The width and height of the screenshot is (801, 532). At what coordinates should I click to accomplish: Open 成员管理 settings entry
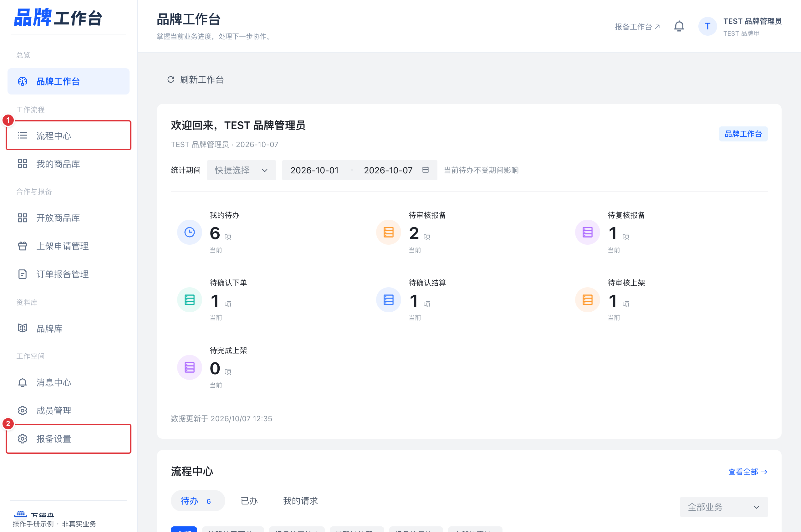pos(69,411)
